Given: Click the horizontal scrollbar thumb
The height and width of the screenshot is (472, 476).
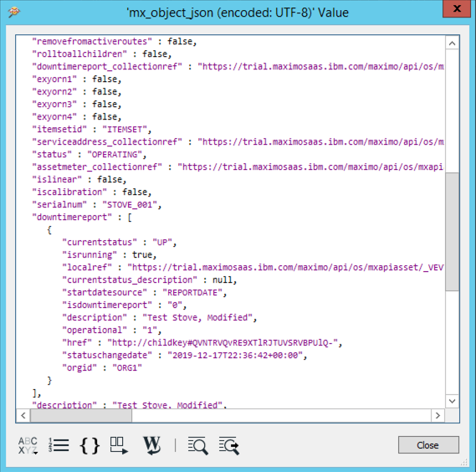Looking at the screenshot, I should (81, 415).
